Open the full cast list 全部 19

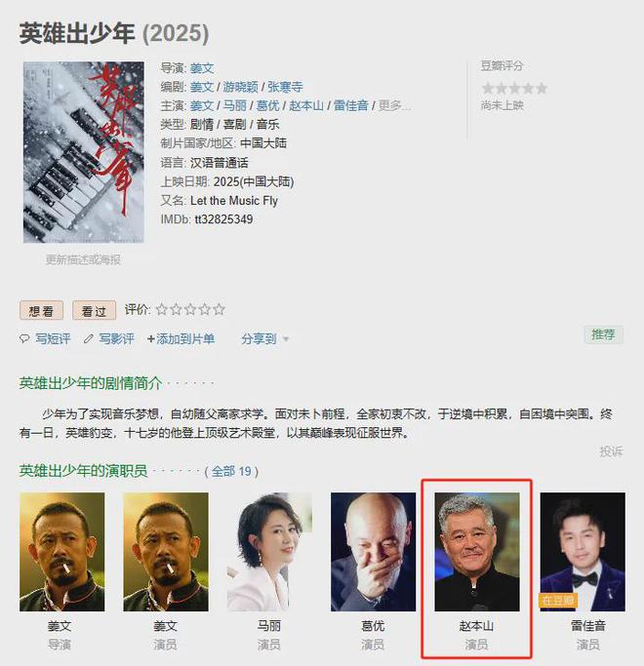point(231,472)
